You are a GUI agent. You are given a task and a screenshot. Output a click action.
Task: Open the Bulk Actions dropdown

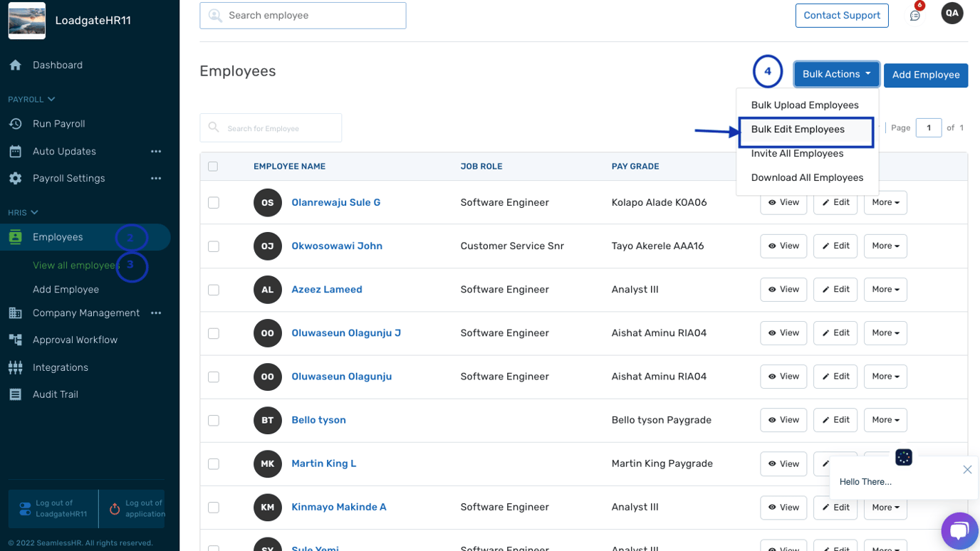(836, 74)
